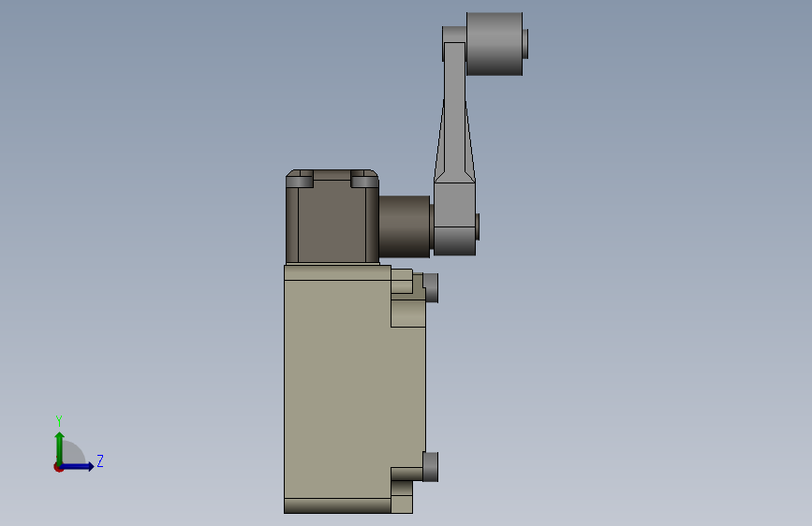This screenshot has width=812, height=526.
Task: Select the "Z" axis label
Action: (100, 460)
